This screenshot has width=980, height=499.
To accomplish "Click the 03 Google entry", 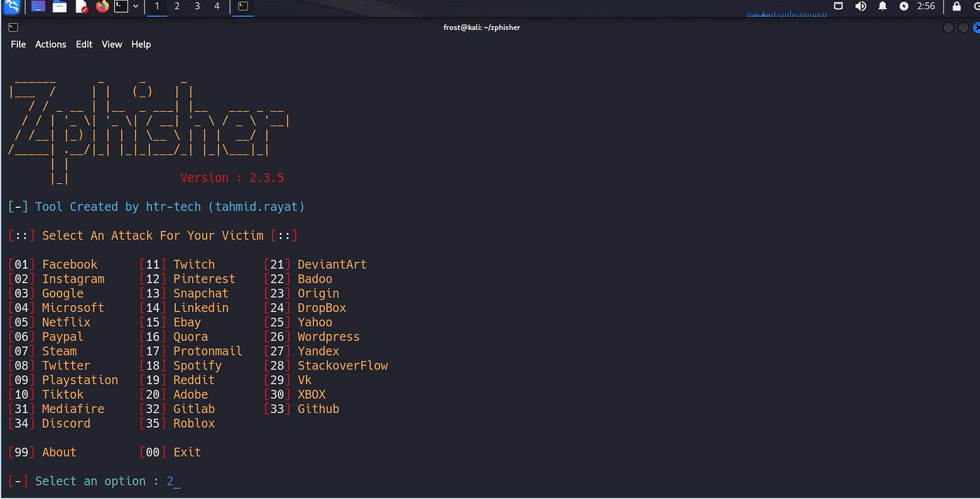I will pyautogui.click(x=45, y=293).
